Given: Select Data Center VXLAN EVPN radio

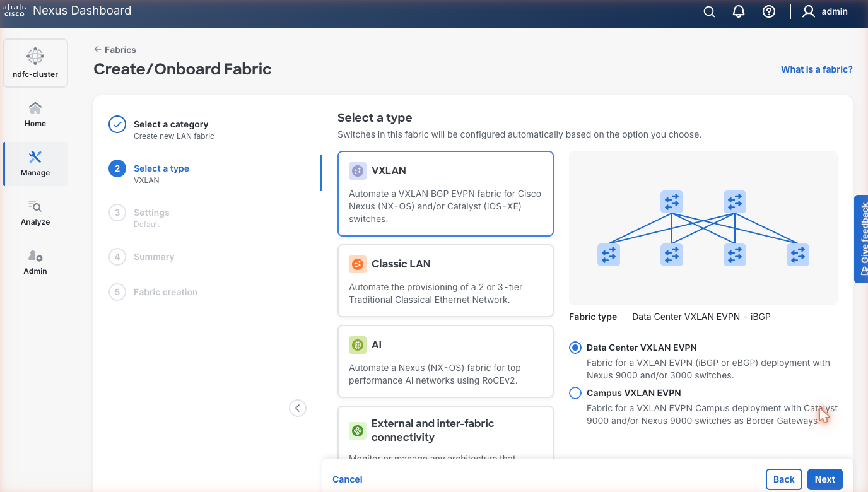Looking at the screenshot, I should (575, 348).
